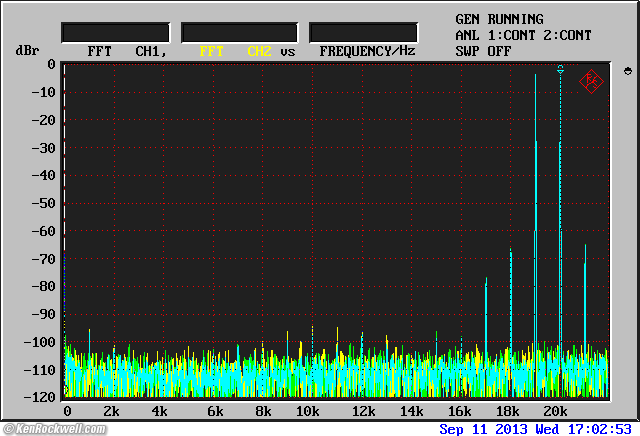Click the 10k label on frequency axis
640x436 pixels.
[x=307, y=412]
